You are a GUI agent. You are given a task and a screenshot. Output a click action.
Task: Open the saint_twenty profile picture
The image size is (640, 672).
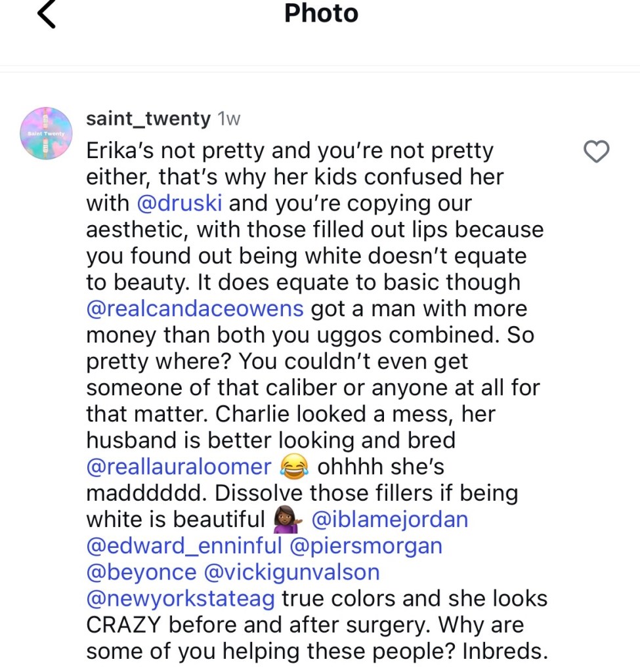pyautogui.click(x=46, y=133)
